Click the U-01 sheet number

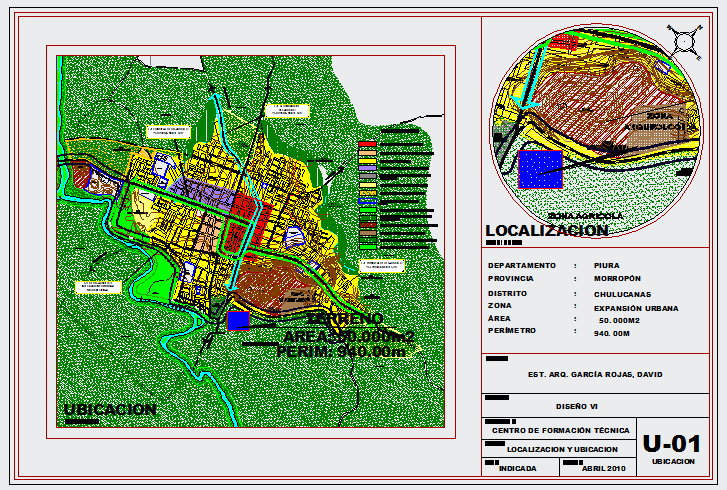[672, 443]
